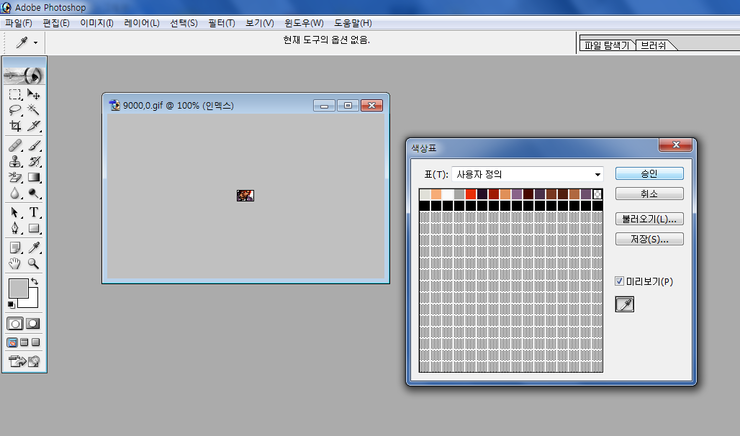Select the Hand tool
The height and width of the screenshot is (436, 740).
click(15, 263)
